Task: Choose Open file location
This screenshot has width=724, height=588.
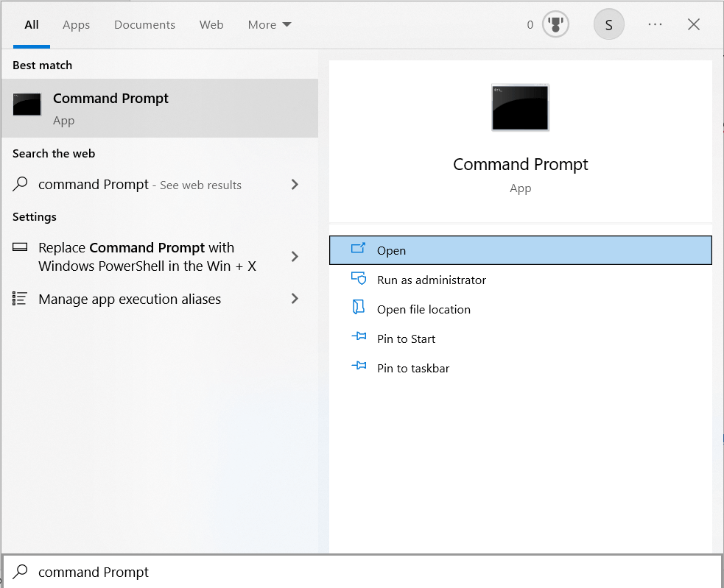Action: click(x=521, y=309)
